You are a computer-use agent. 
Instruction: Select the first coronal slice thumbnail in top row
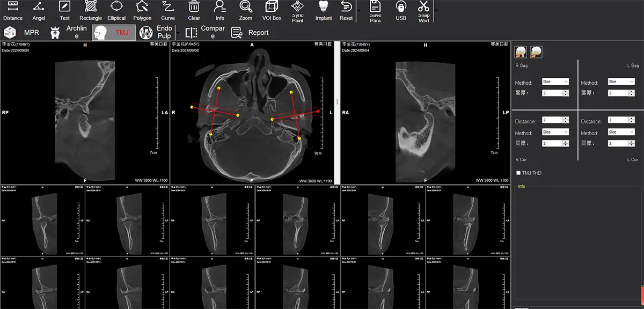pos(42,220)
